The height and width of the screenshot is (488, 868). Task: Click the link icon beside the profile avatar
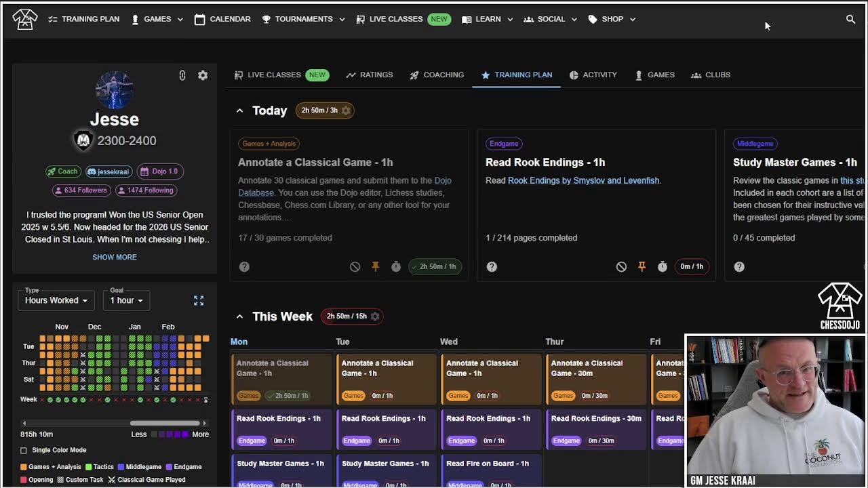click(x=182, y=75)
